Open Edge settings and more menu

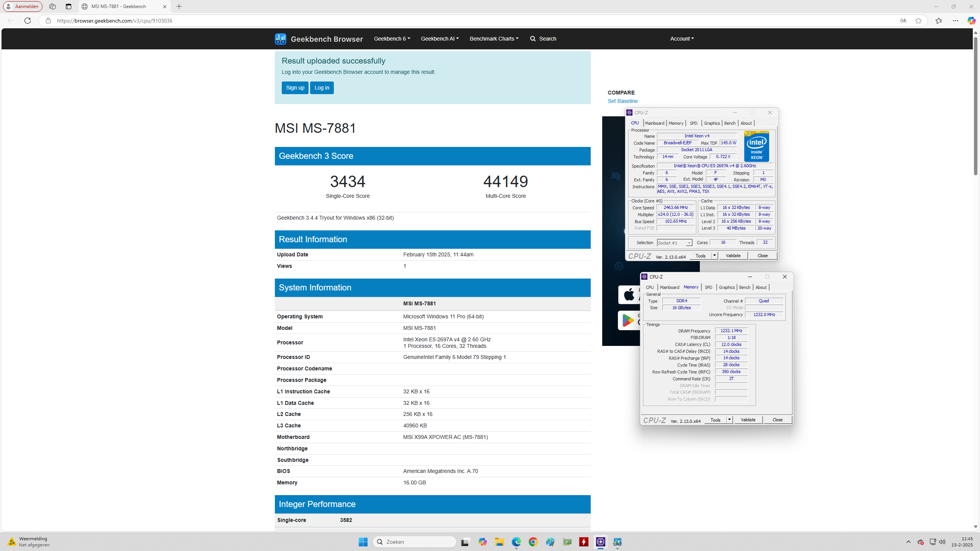(x=955, y=21)
